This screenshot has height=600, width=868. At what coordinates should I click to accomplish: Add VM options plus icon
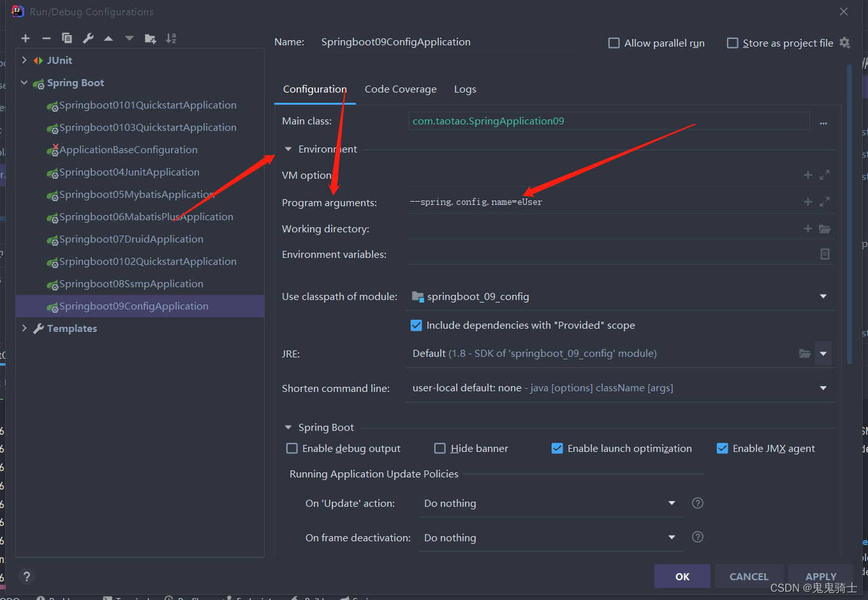coord(807,175)
